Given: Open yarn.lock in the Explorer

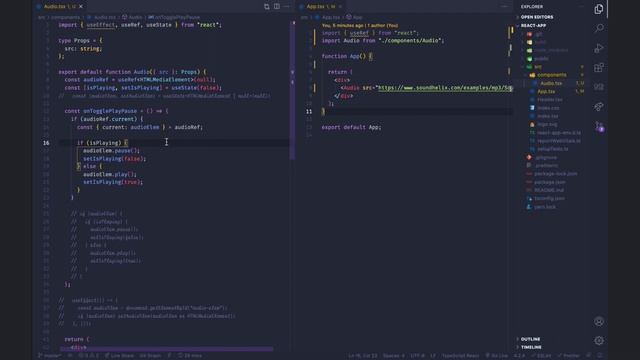Looking at the screenshot, I should [x=544, y=207].
